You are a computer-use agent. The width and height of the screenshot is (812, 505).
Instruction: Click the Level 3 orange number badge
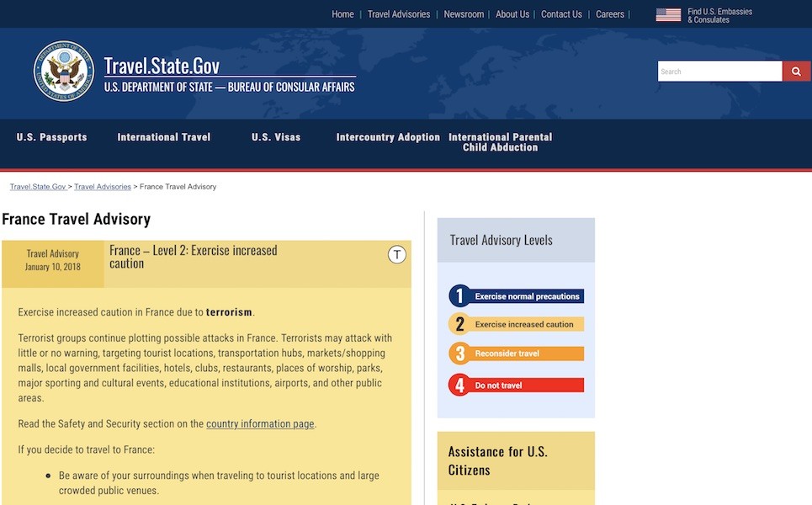click(459, 353)
